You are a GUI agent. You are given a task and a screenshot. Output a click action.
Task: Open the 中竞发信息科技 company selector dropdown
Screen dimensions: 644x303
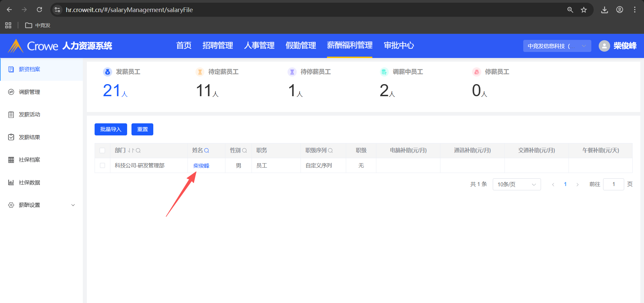[557, 46]
